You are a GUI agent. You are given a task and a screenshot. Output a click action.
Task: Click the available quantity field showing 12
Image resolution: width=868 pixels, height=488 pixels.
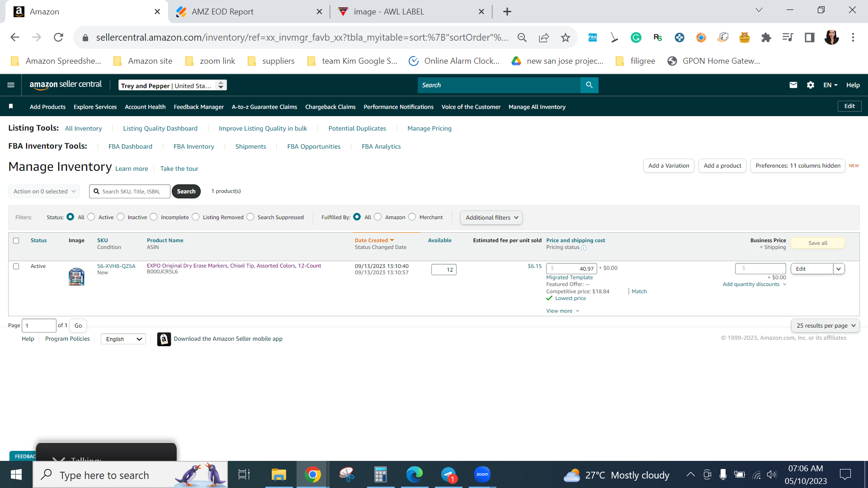click(x=444, y=270)
